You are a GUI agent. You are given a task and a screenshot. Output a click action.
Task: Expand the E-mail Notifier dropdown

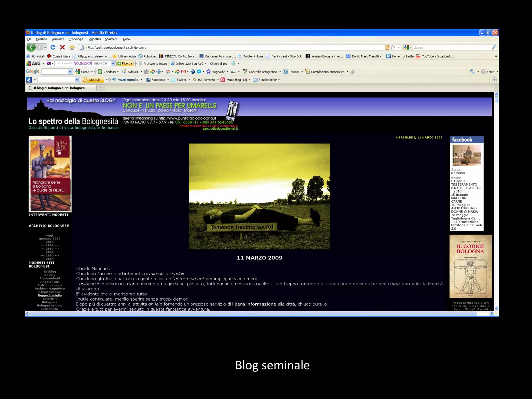coord(279,80)
